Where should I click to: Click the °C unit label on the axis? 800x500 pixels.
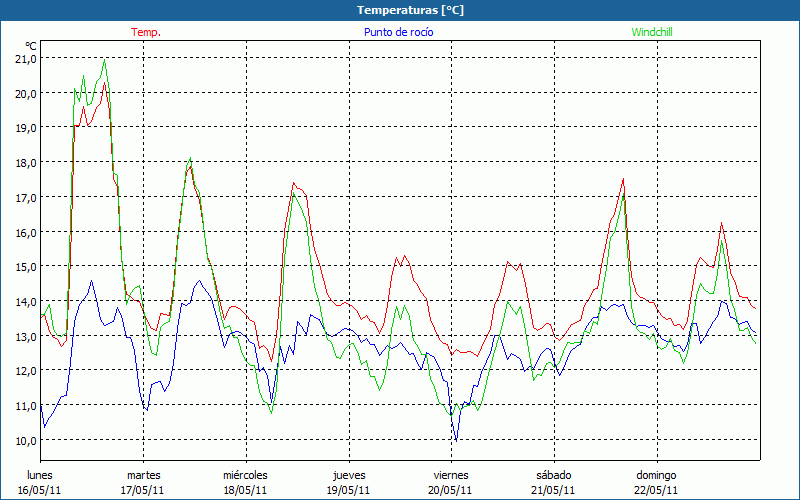tap(31, 46)
